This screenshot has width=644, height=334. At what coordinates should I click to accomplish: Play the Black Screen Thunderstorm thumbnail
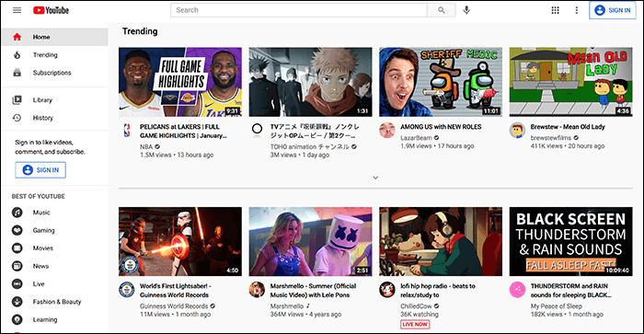tap(571, 242)
